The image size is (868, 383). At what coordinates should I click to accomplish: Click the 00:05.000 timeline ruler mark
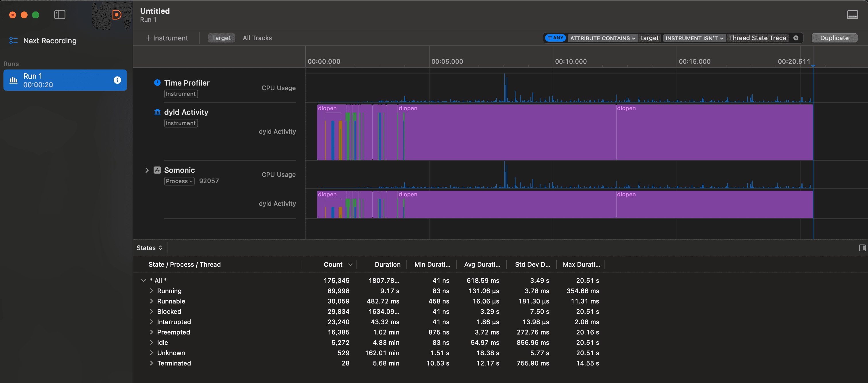point(447,62)
